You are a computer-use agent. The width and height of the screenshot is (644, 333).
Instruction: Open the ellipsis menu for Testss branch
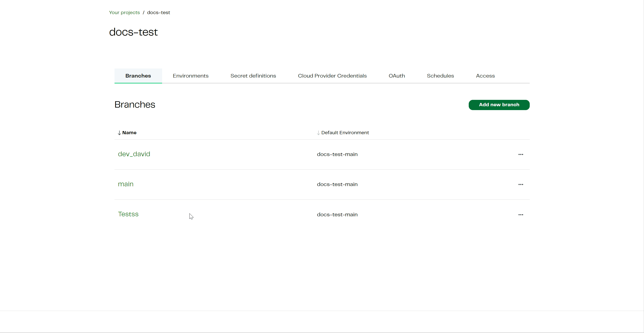point(520,214)
